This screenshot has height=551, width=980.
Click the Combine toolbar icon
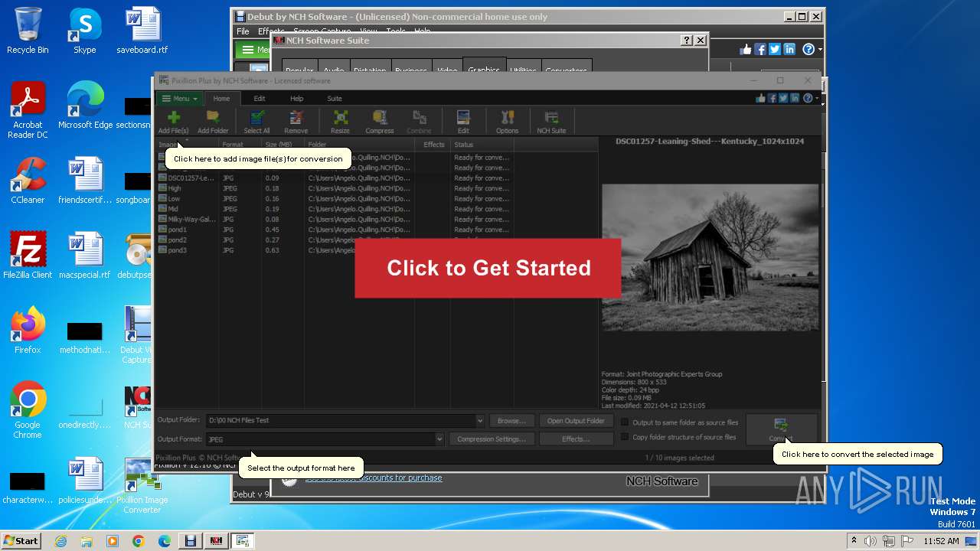tap(419, 117)
